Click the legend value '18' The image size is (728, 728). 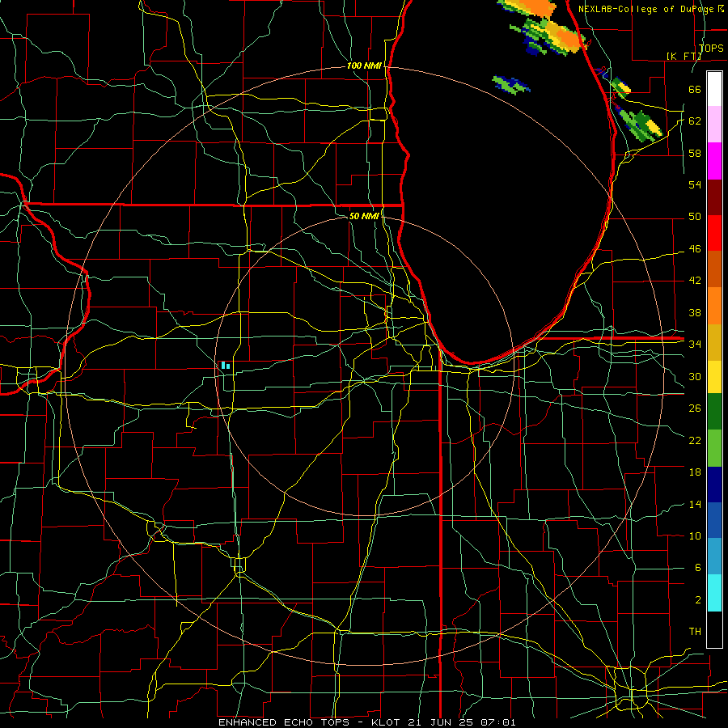pyautogui.click(x=695, y=472)
